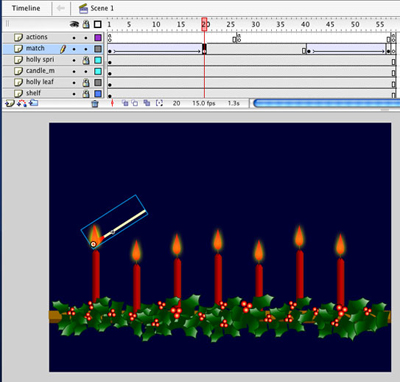Click the actions keyframe near frame 26
Viewport: 400px width, 382px height.
pyautogui.click(x=238, y=38)
